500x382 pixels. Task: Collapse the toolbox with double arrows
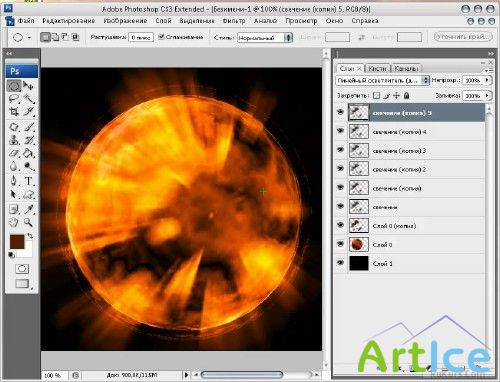pyautogui.click(x=9, y=53)
